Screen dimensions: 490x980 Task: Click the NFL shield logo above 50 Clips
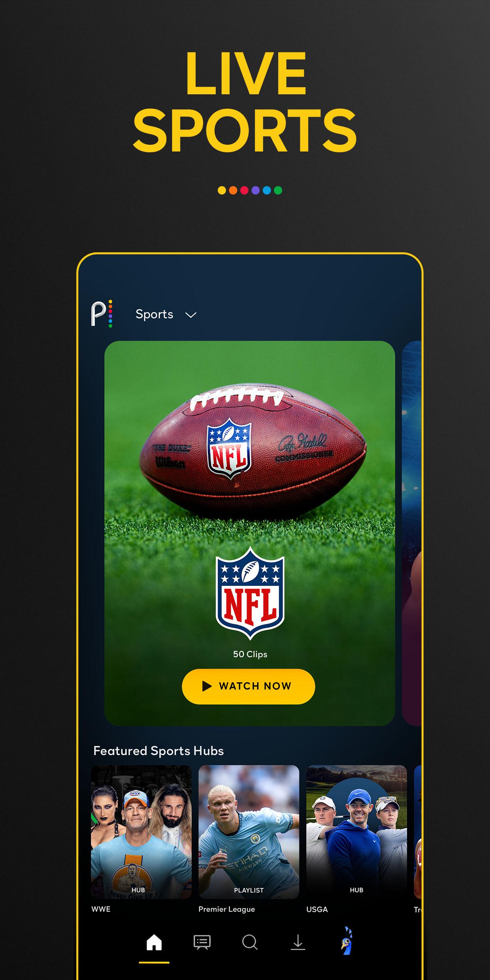[250, 593]
